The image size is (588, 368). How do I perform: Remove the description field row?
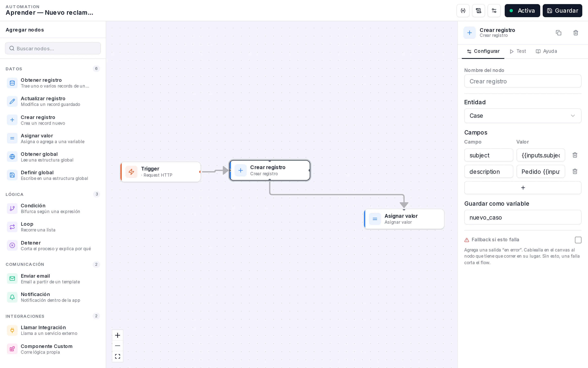[x=575, y=171]
